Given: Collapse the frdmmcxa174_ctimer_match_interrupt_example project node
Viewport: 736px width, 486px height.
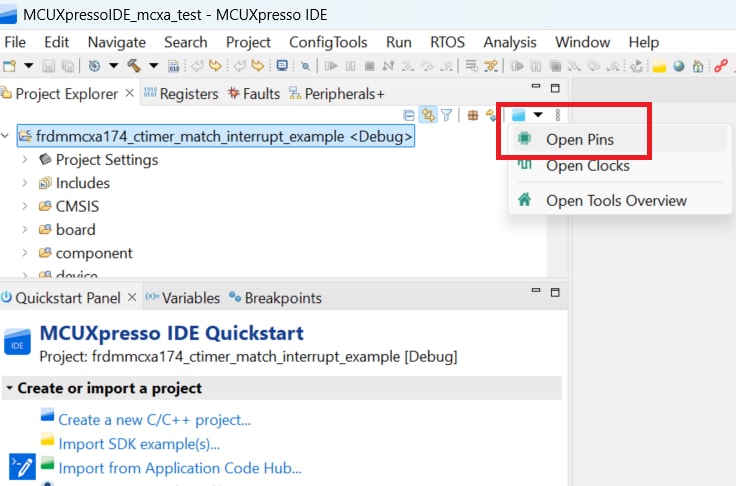Looking at the screenshot, I should tap(5, 136).
